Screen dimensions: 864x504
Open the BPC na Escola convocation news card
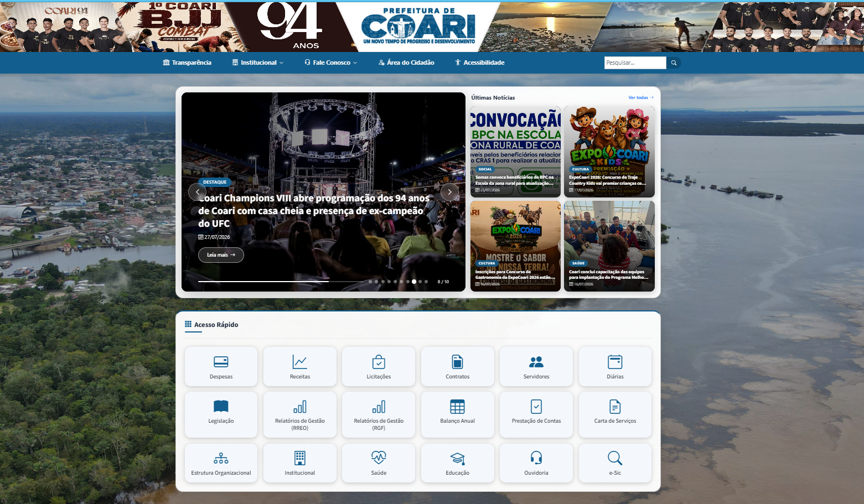click(515, 152)
